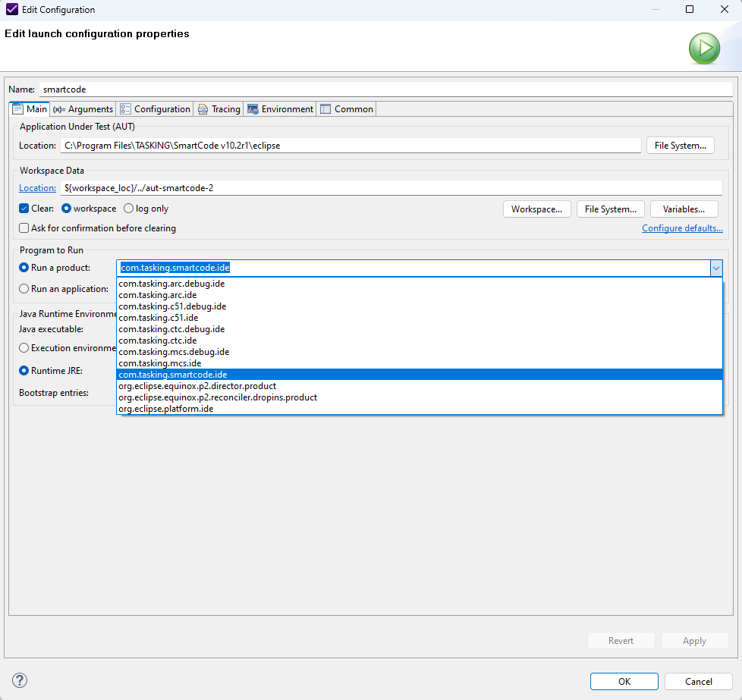Open the help question mark icon
This screenshot has height=700, width=742.
20,680
